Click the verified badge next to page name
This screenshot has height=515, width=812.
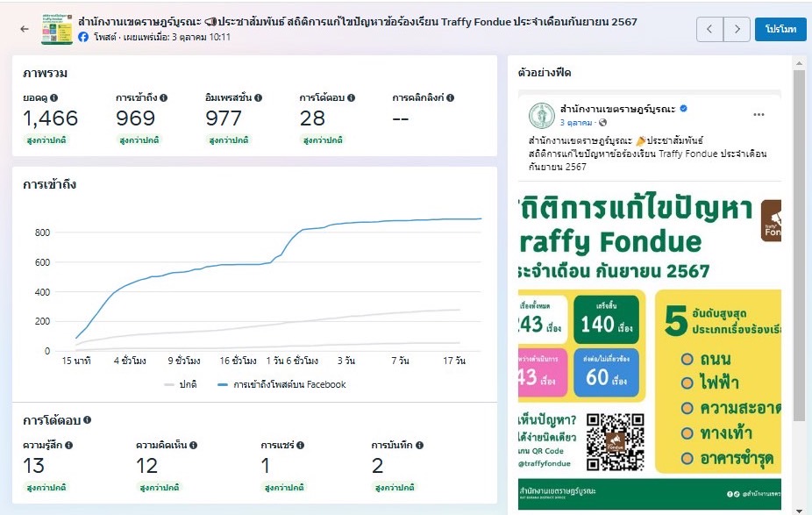(x=684, y=109)
